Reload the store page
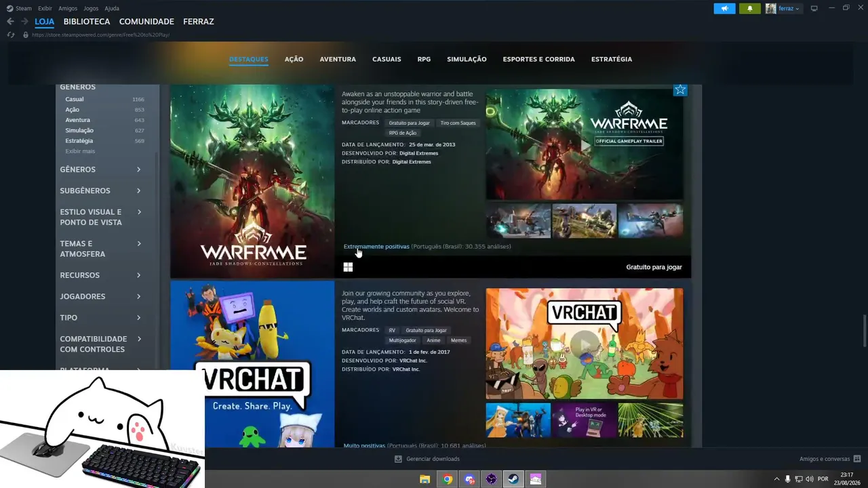 tap(10, 35)
